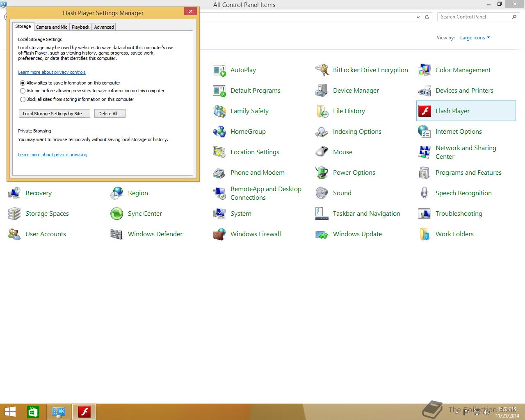Open the Speech Recognition microphone icon

click(x=425, y=193)
